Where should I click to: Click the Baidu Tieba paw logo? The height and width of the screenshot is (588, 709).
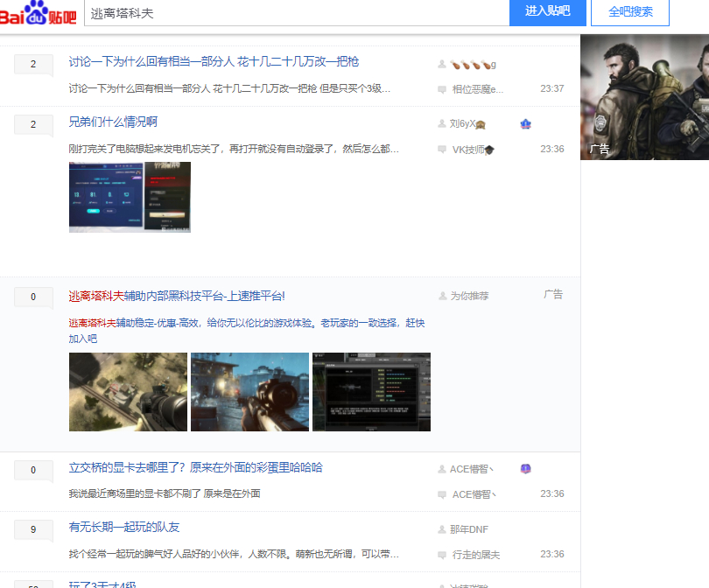(38, 12)
